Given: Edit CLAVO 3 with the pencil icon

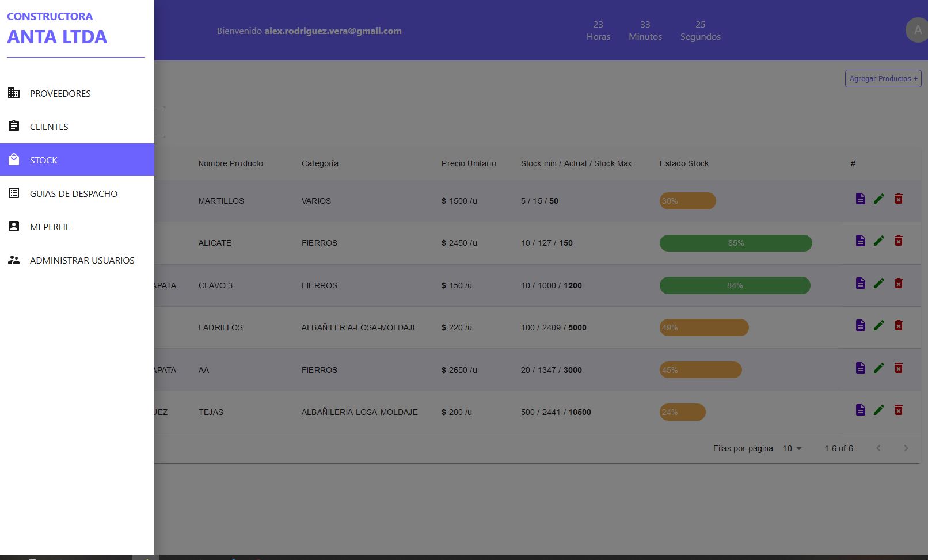Looking at the screenshot, I should 879,283.
